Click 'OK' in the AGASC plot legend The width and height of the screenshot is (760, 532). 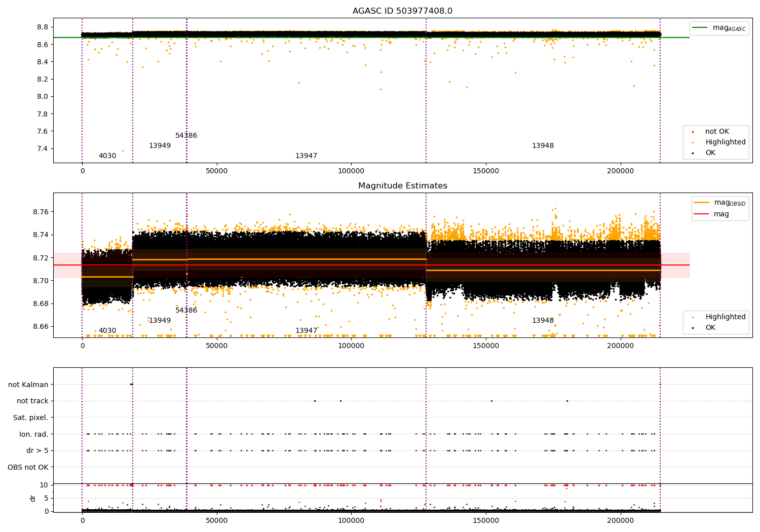pos(710,153)
